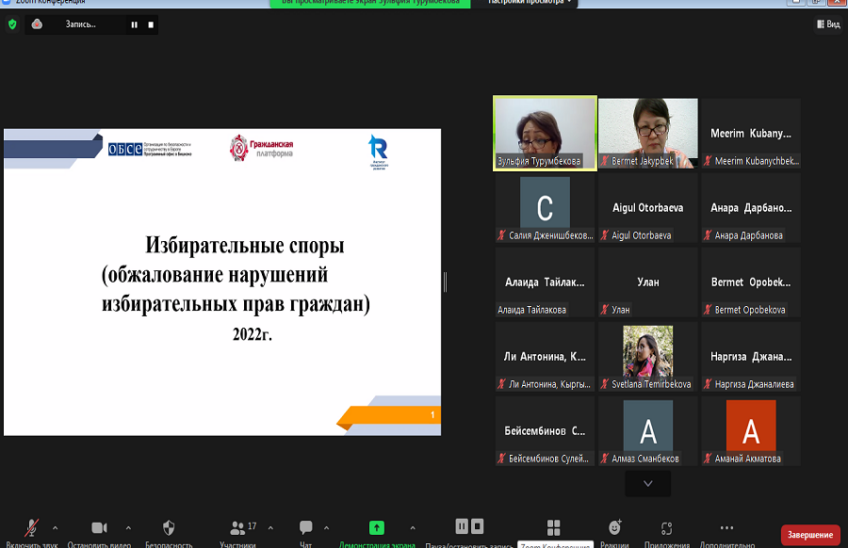Open the View Options (Настройки просмотра) dropdown
Screen dimensions: 848x548
tap(531, 3)
